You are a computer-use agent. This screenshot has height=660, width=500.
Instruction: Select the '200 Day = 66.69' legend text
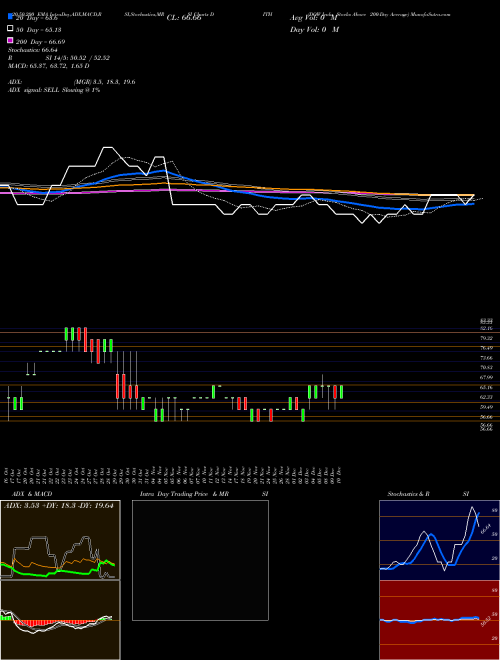40,42
